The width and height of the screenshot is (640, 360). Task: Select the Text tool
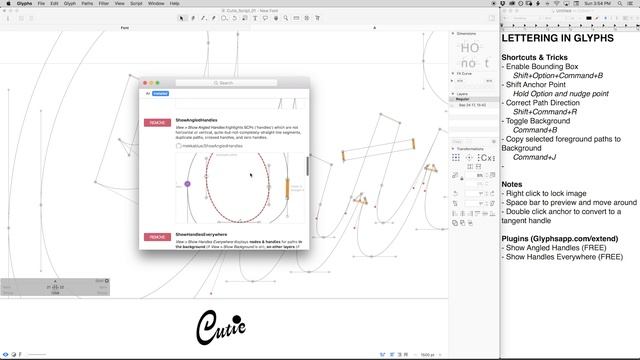(255, 18)
